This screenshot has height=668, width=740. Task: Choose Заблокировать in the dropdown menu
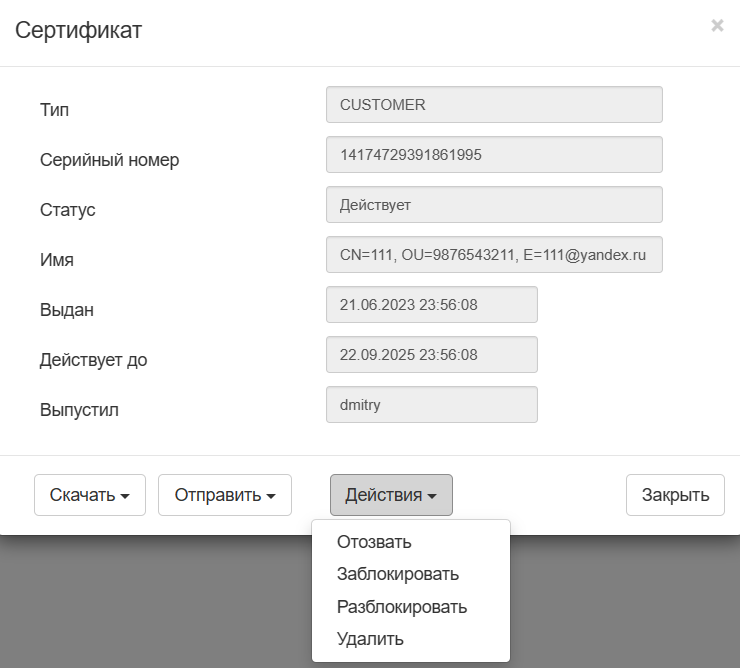398,574
